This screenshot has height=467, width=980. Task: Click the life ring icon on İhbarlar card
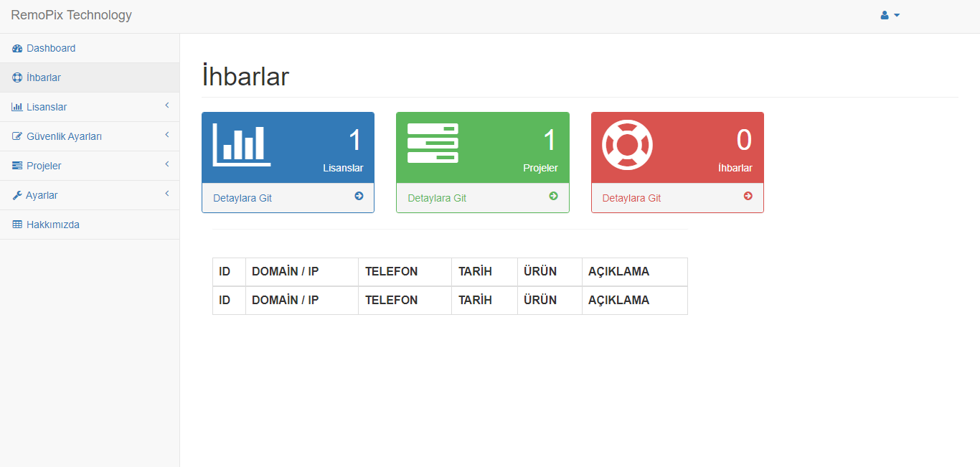627,144
